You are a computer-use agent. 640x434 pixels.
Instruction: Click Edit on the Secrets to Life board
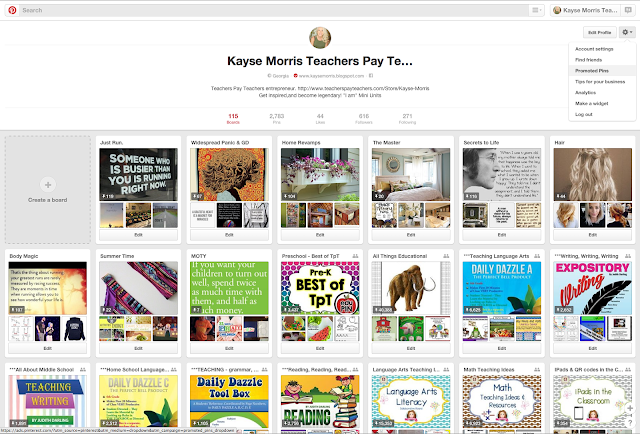tap(502, 235)
